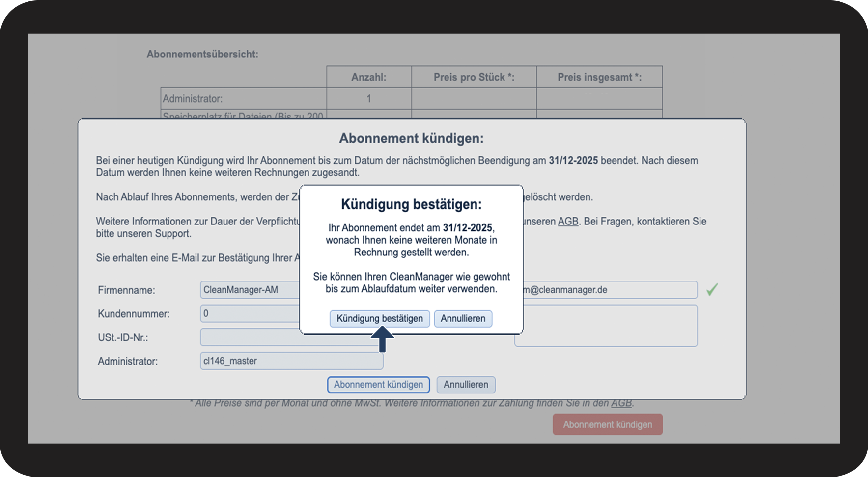868x477 pixels.
Task: Select the Kundennummer input field
Action: 251,313
